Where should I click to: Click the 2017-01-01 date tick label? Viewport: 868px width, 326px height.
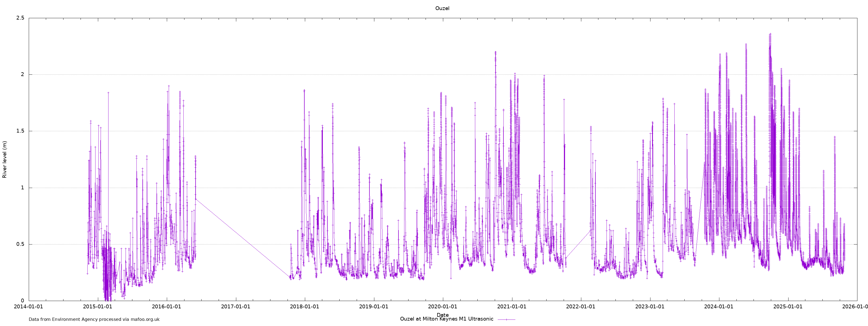pos(235,307)
